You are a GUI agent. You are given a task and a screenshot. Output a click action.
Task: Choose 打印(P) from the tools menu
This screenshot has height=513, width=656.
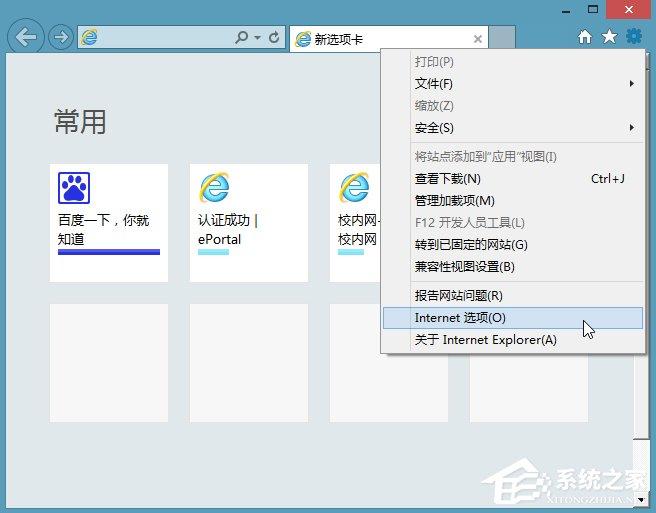tap(513, 62)
